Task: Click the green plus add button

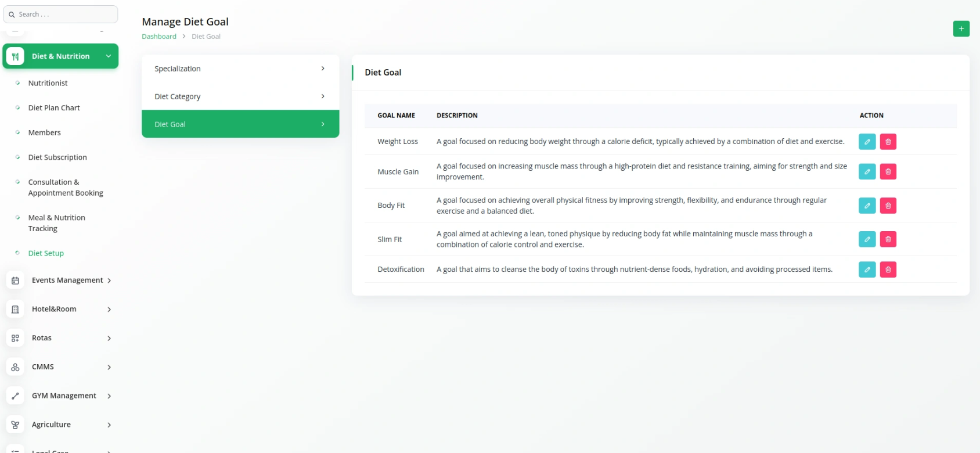Action: 961,28
